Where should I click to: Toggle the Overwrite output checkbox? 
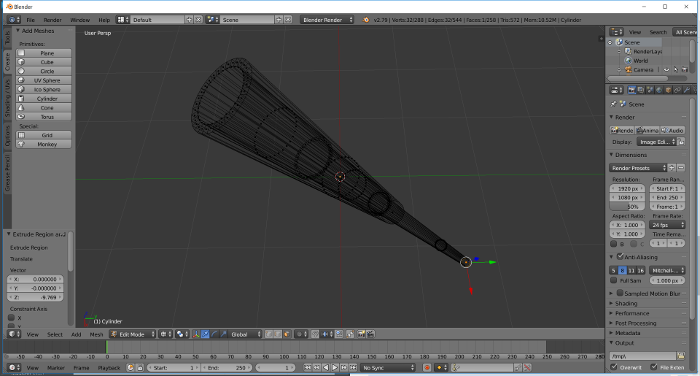(613, 367)
